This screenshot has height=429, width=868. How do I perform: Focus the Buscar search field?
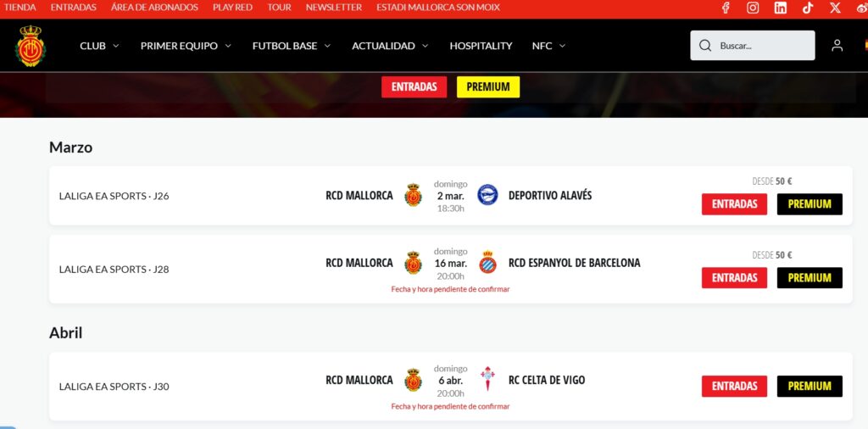tap(753, 46)
